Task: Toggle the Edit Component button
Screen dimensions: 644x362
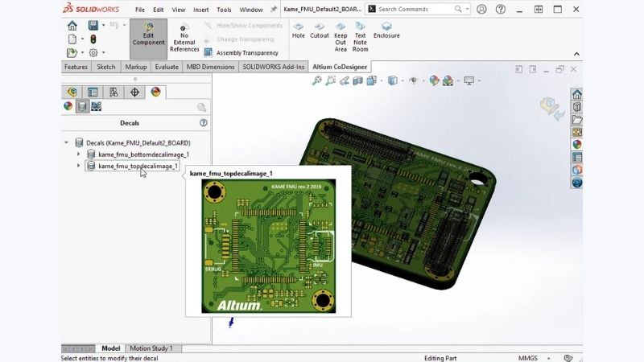Action: tap(148, 39)
